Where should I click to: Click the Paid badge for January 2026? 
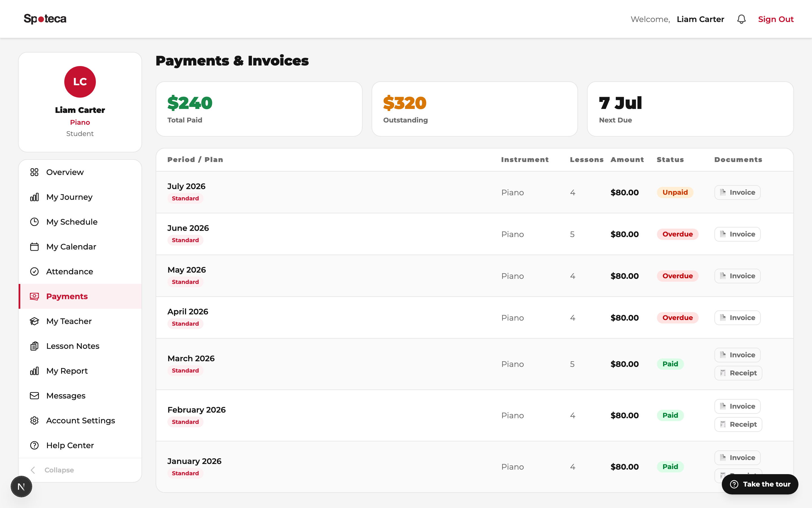click(670, 467)
